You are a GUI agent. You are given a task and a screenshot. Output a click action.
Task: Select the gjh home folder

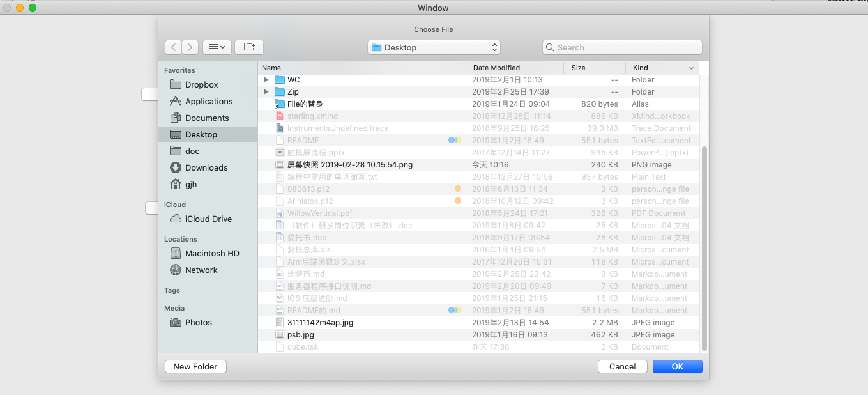tap(192, 184)
